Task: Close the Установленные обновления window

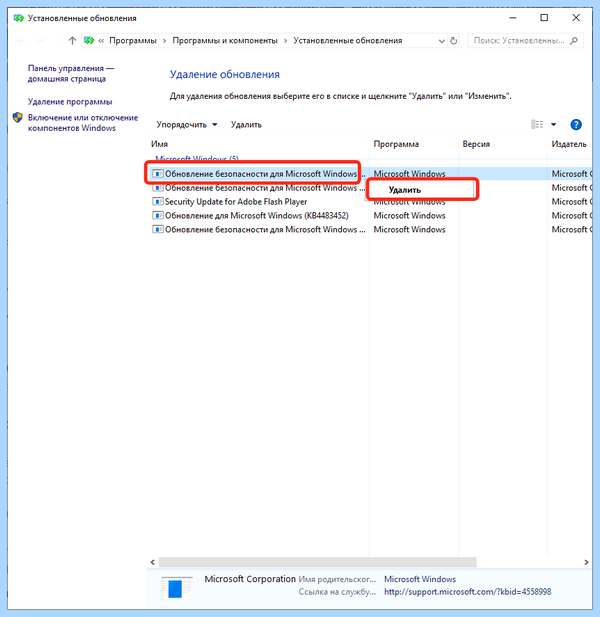Action: point(576,18)
